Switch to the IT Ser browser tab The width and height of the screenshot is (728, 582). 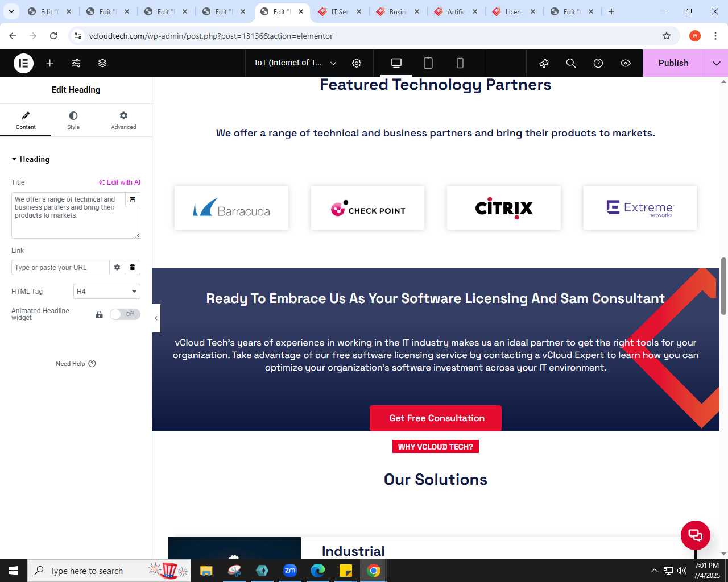[340, 11]
